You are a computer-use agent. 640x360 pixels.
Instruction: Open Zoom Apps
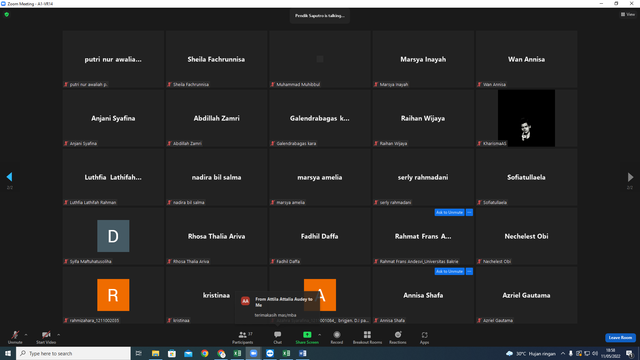tap(424, 337)
